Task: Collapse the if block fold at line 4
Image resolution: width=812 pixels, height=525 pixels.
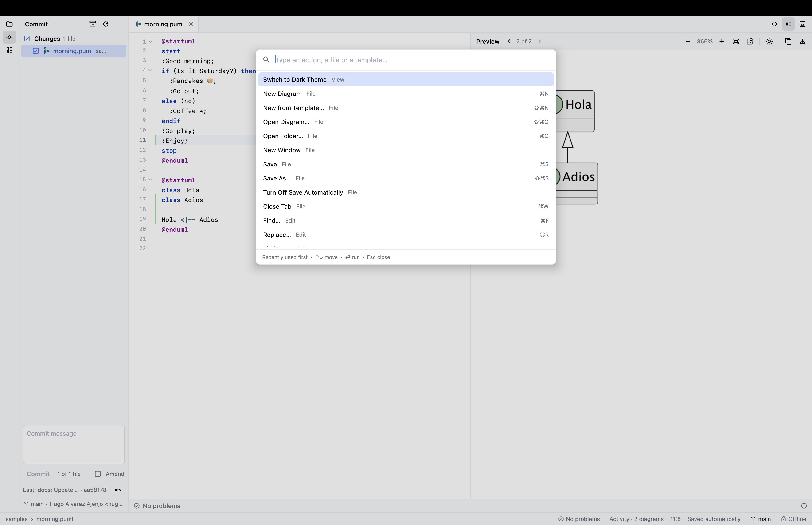Action: (150, 70)
